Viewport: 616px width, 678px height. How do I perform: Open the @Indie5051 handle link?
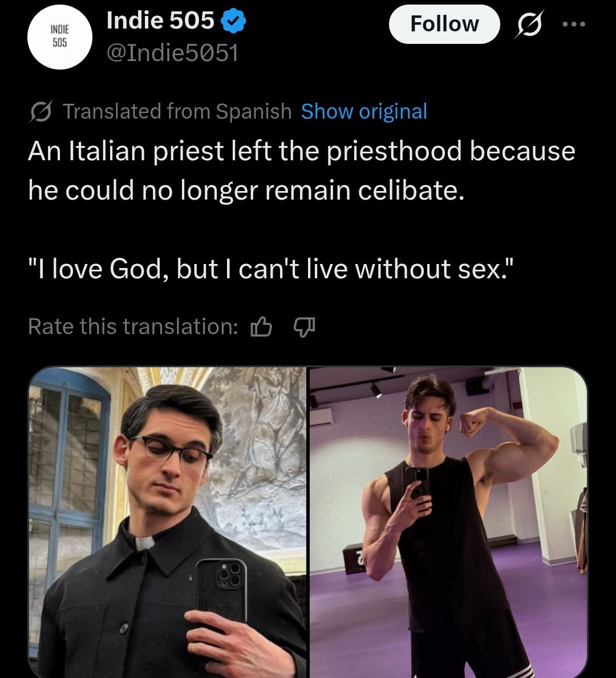(172, 53)
